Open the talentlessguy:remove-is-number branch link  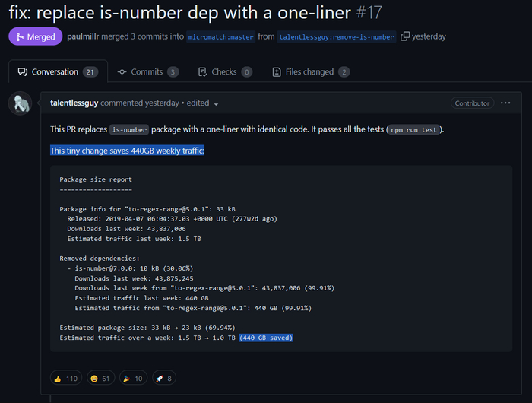pos(337,36)
